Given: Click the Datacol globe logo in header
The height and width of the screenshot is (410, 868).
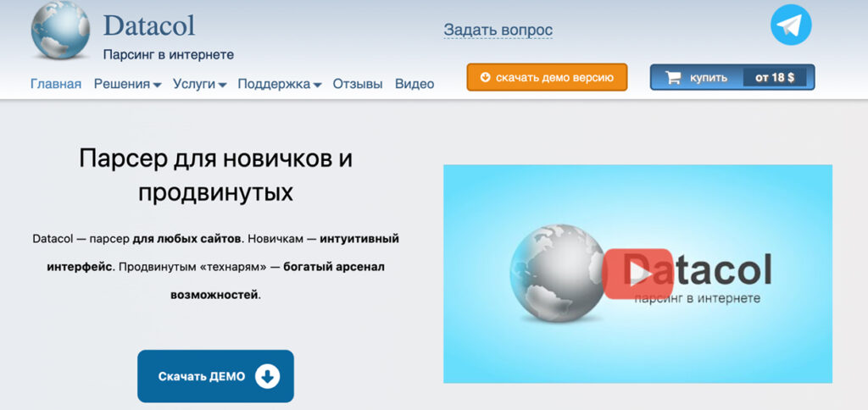Looking at the screenshot, I should click(60, 30).
